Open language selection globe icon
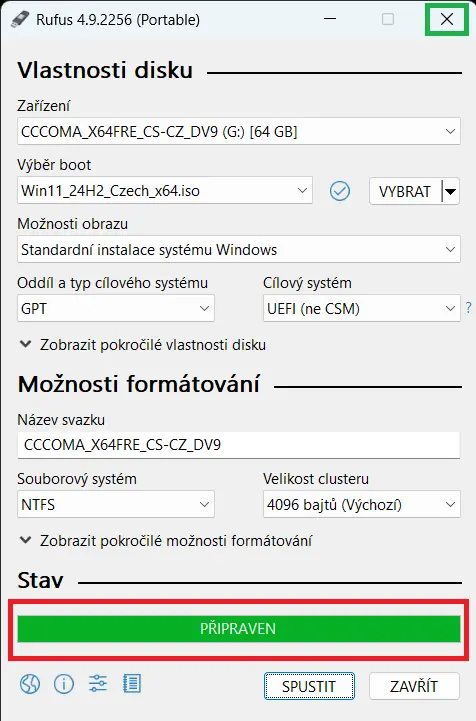 pyautogui.click(x=30, y=684)
